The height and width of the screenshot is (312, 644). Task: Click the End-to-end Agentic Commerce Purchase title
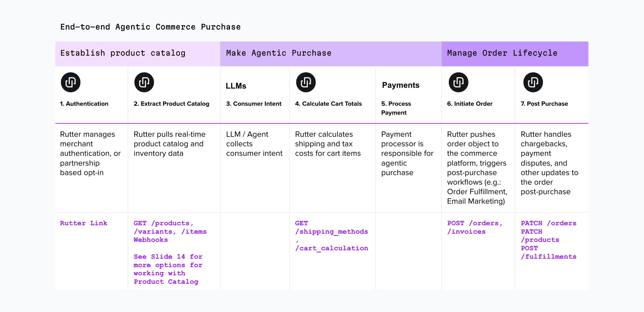tap(150, 27)
